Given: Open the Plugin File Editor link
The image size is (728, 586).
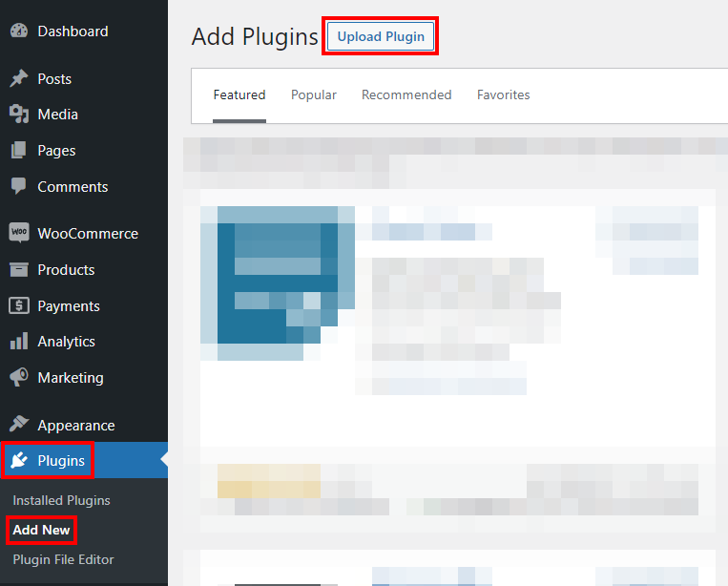Looking at the screenshot, I should point(63,559).
